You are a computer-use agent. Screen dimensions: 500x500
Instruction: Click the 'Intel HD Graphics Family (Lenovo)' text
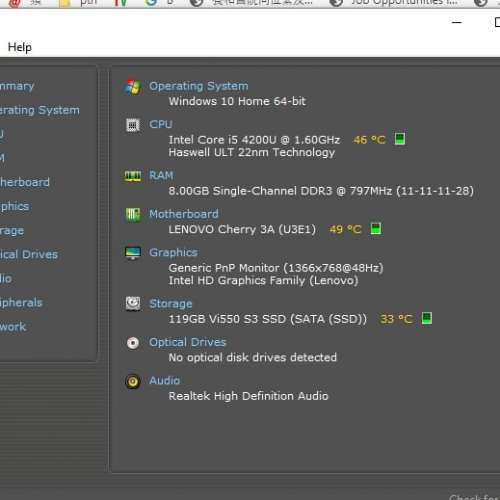pos(263,281)
